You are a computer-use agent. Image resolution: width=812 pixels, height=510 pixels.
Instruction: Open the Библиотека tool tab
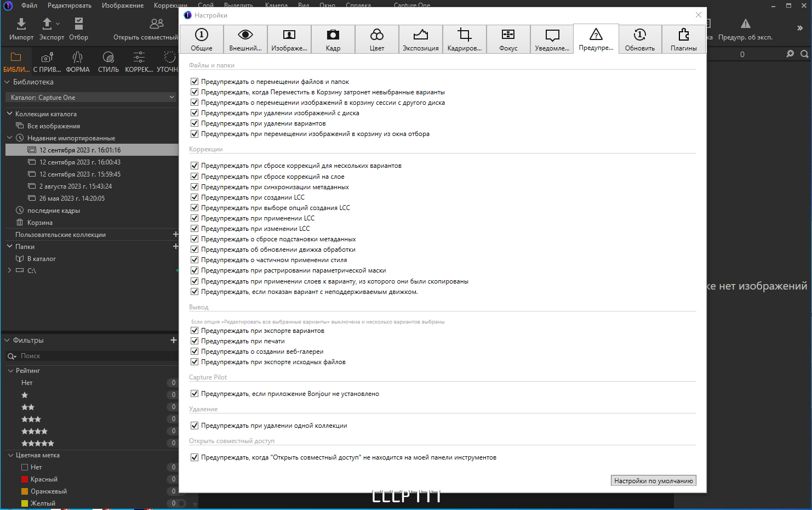tap(16, 61)
